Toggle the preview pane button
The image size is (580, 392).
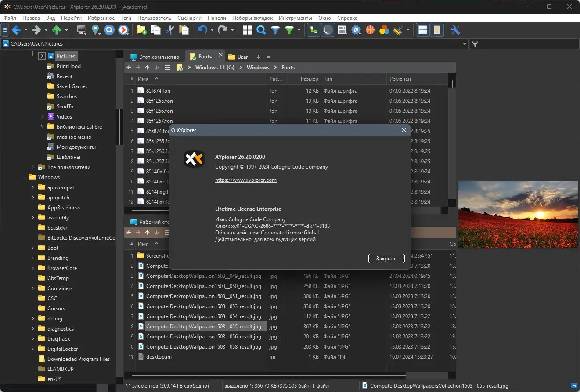tap(436, 30)
